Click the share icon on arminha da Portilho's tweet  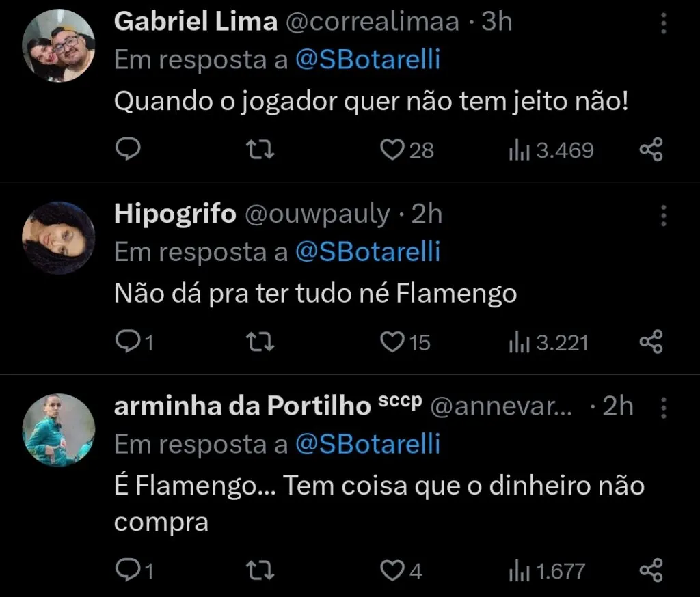pyautogui.click(x=651, y=570)
